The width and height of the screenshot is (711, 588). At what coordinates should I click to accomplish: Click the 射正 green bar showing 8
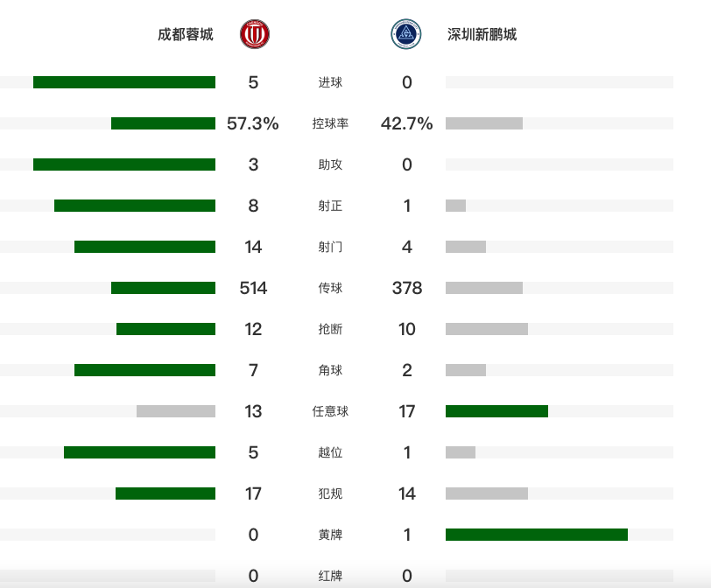[x=135, y=206]
